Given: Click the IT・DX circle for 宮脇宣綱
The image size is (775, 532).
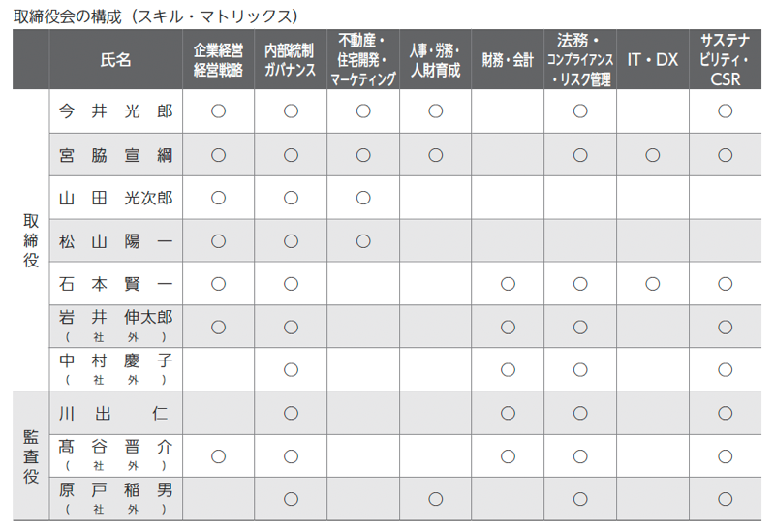Looking at the screenshot, I should (x=652, y=155).
